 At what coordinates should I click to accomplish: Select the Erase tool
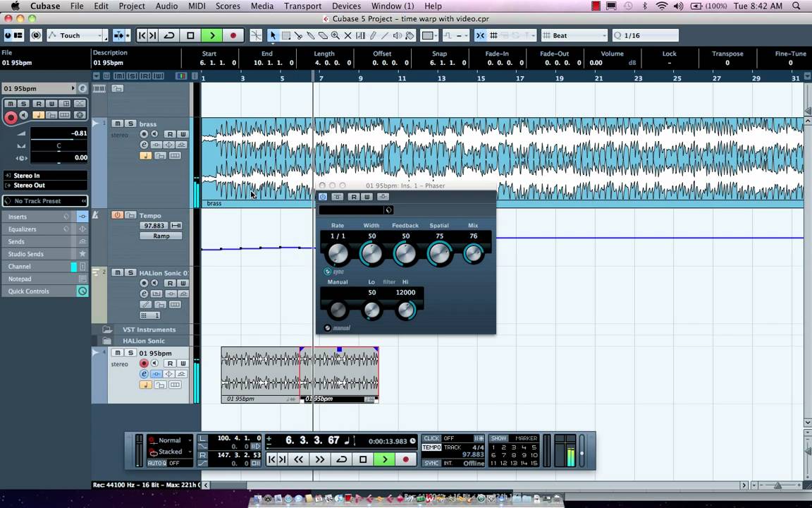(323, 35)
